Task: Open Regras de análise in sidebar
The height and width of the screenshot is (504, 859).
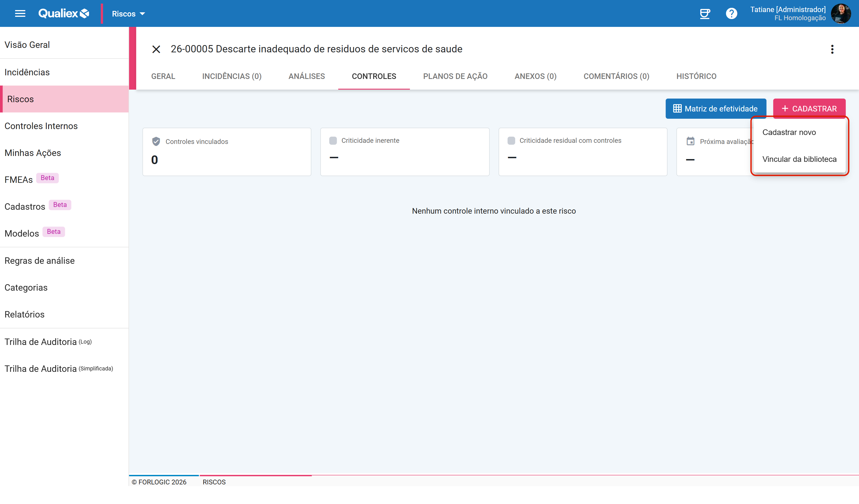Action: click(64, 261)
